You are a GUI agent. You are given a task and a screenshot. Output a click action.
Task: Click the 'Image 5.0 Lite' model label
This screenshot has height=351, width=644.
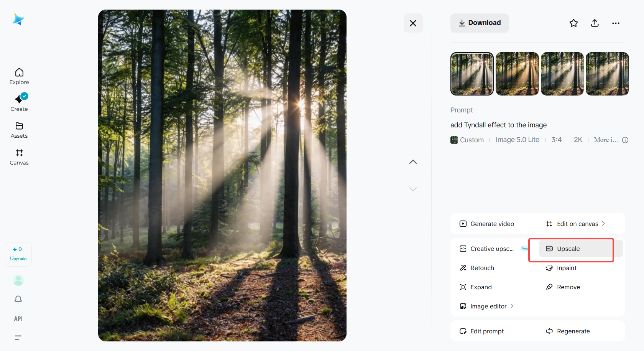click(x=517, y=140)
